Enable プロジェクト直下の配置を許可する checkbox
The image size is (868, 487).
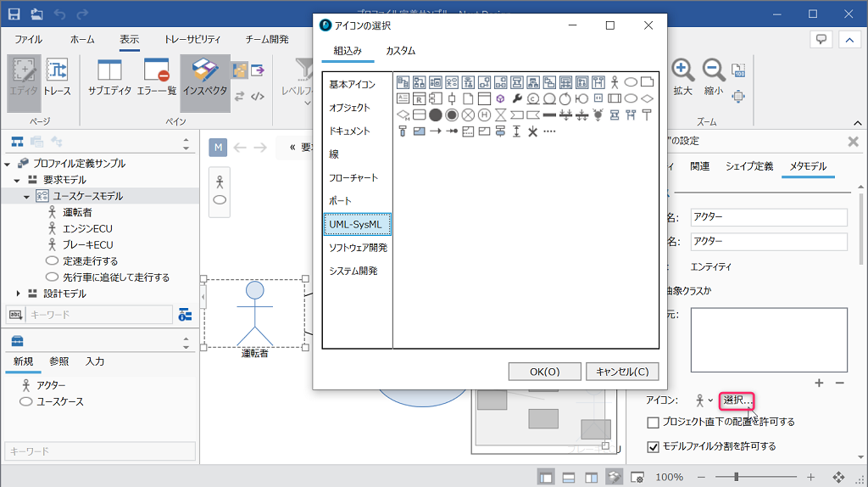coord(654,423)
